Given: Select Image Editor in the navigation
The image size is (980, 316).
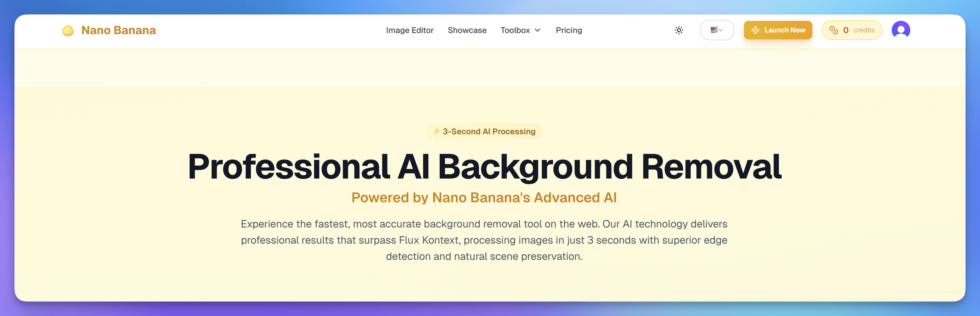Looking at the screenshot, I should [410, 30].
